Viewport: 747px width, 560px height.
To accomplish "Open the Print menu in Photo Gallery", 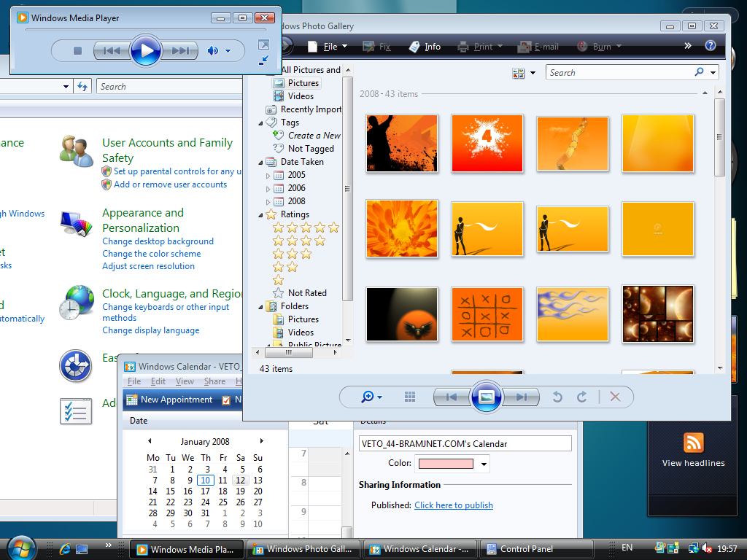I will 480,47.
